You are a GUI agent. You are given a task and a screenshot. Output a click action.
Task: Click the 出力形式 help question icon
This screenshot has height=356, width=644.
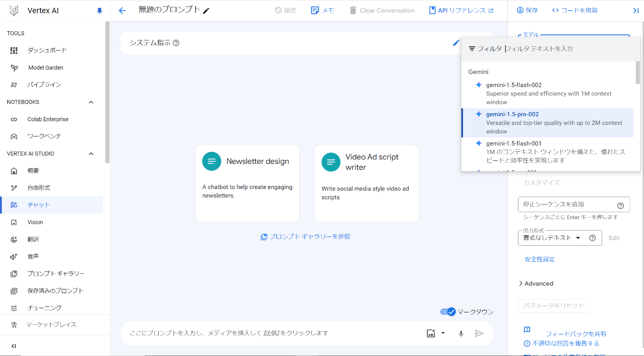[x=592, y=238]
